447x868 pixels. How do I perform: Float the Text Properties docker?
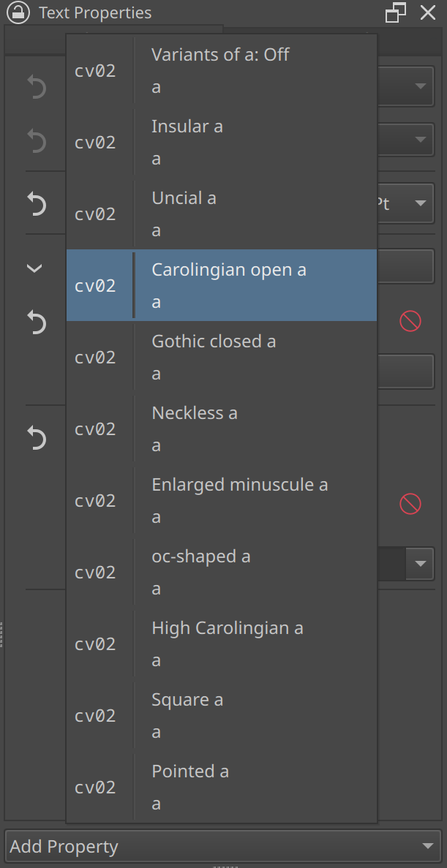(396, 12)
